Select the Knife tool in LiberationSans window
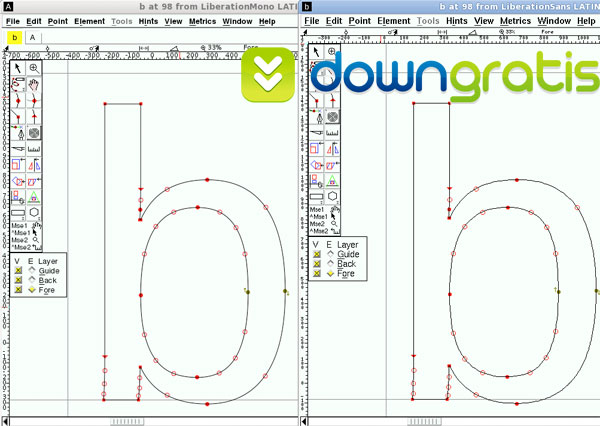This screenshot has height=426, width=600. tap(316, 133)
